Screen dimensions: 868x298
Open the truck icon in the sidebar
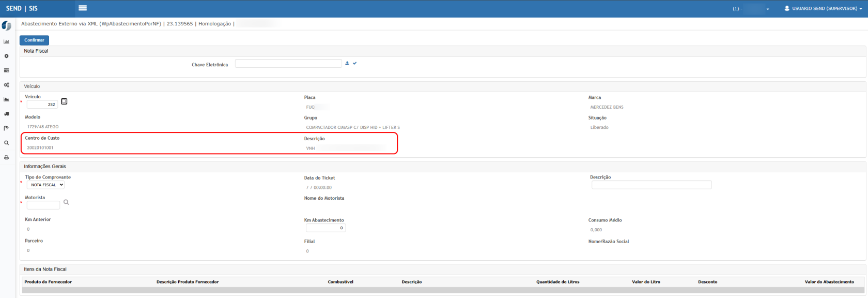pyautogui.click(x=6, y=114)
